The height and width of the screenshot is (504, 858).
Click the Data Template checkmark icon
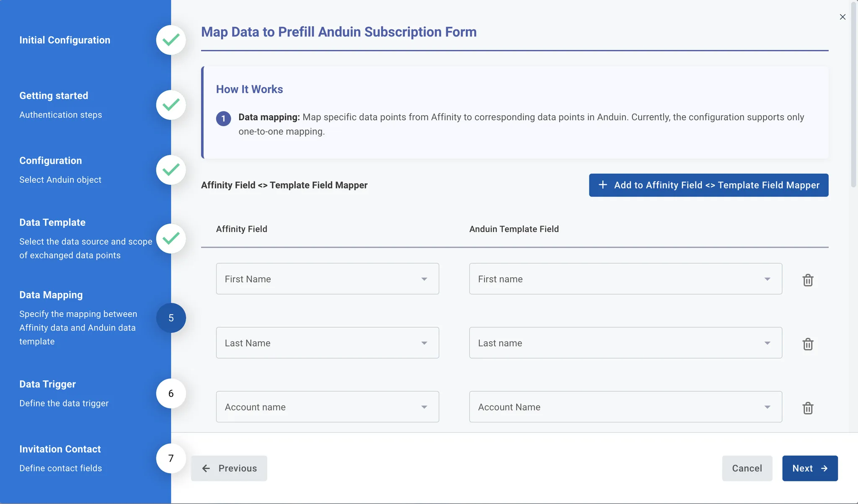(171, 238)
